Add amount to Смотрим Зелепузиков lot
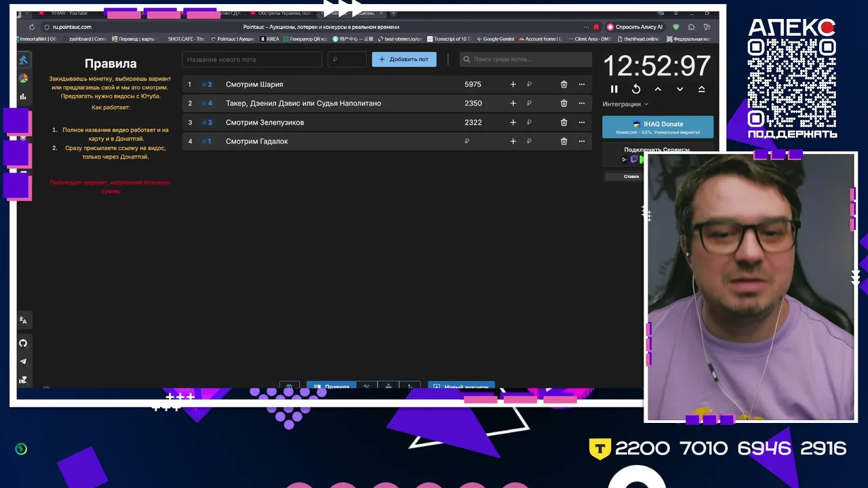Image resolution: width=868 pixels, height=488 pixels. [513, 122]
